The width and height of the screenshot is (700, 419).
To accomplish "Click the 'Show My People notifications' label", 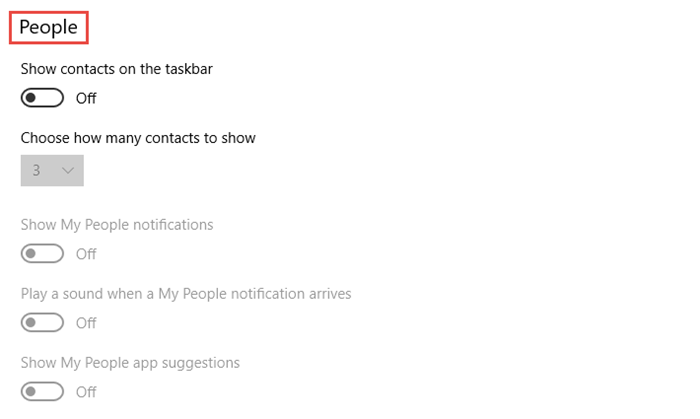I will click(117, 225).
